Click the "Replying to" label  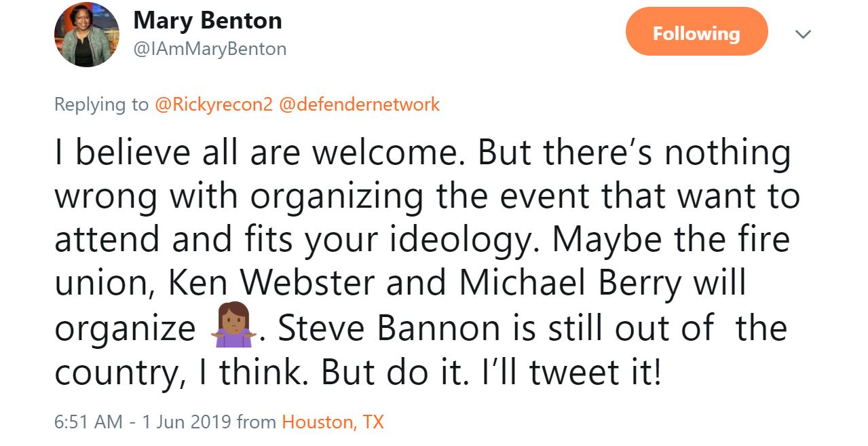click(101, 105)
